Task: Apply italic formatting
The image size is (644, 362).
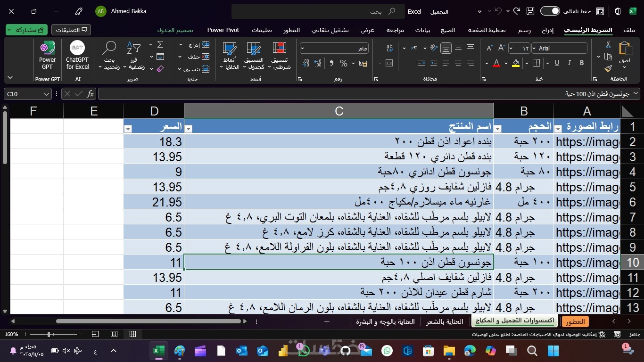Action: 570,63
